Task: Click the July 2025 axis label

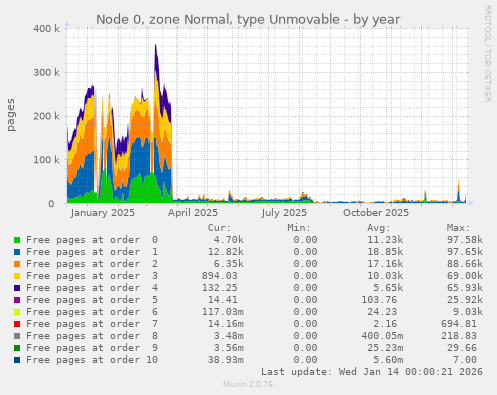Action: (x=284, y=213)
